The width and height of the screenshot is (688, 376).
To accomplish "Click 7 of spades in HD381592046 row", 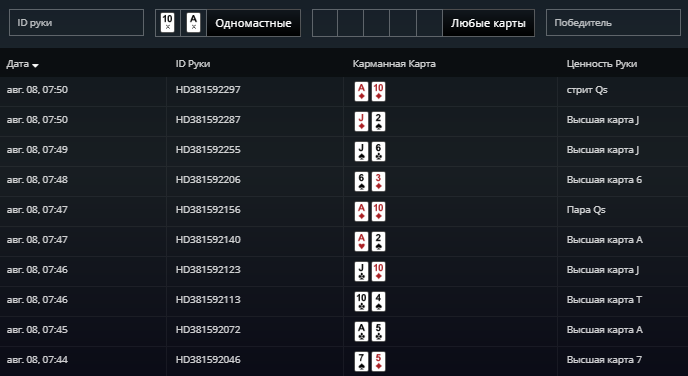I will (x=362, y=362).
